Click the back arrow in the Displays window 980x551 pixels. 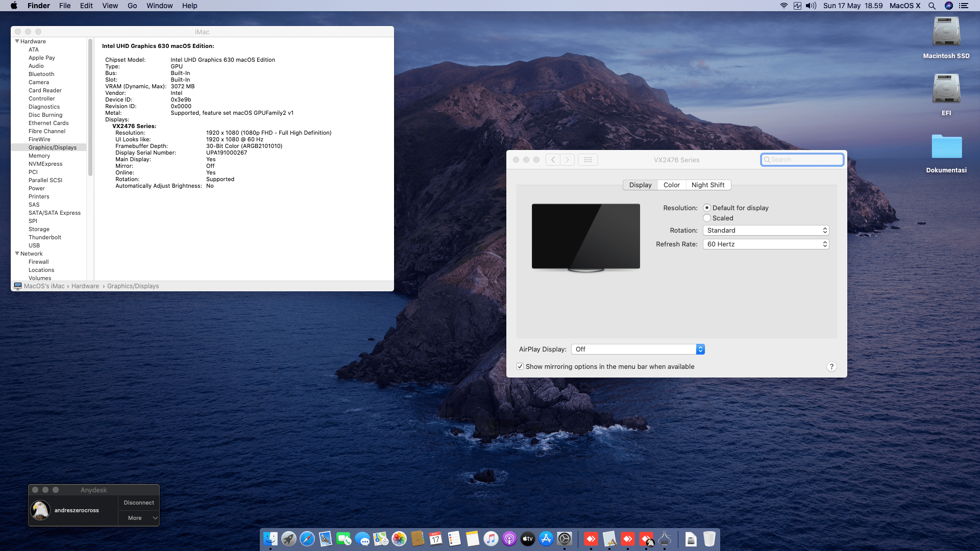click(553, 160)
